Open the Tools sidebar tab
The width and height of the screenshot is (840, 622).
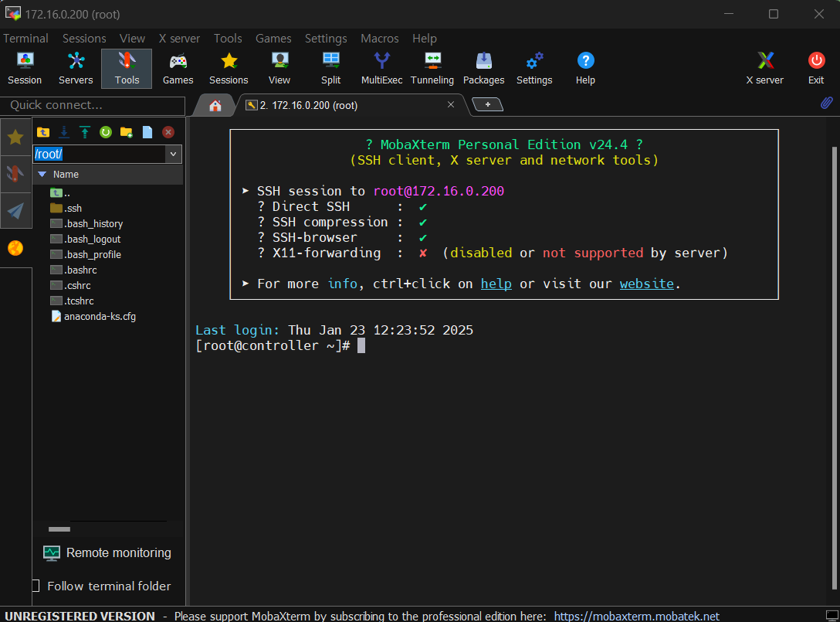point(15,174)
